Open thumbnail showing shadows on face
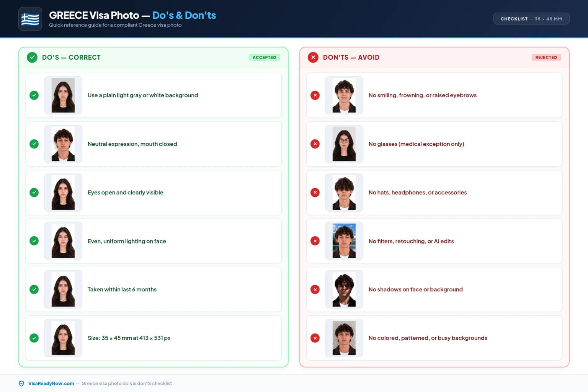Viewport: 588px width, 392px height. coord(344,289)
